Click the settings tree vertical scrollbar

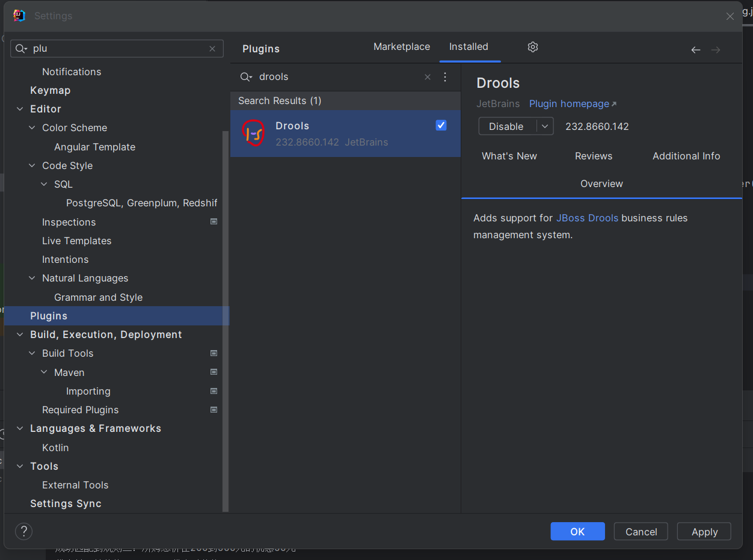(x=226, y=322)
